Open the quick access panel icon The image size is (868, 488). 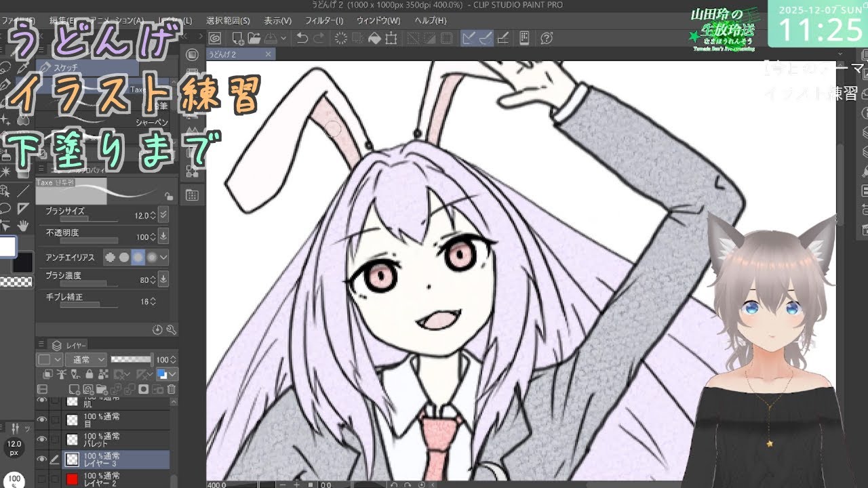pyautogui.click(x=192, y=55)
